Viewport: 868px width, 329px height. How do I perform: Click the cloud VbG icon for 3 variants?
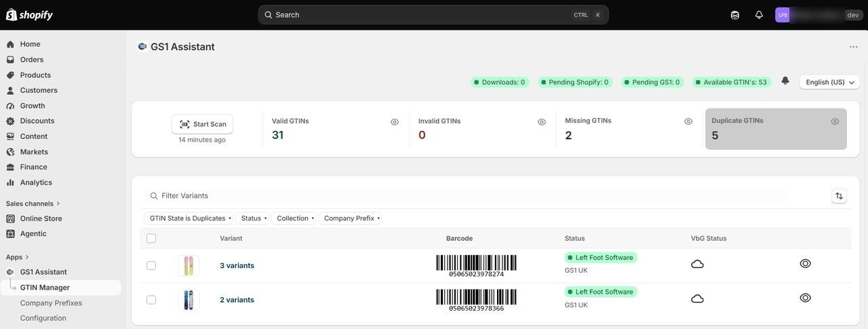697,264
